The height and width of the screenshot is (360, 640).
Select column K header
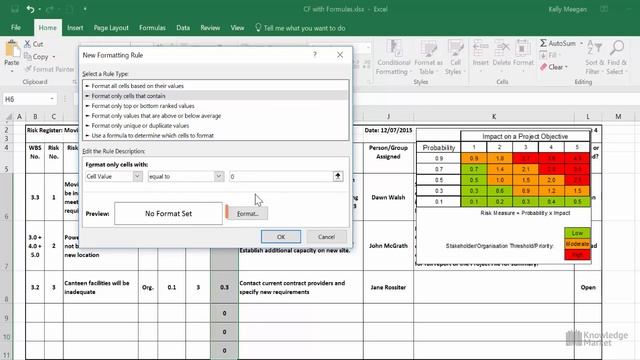[494, 117]
